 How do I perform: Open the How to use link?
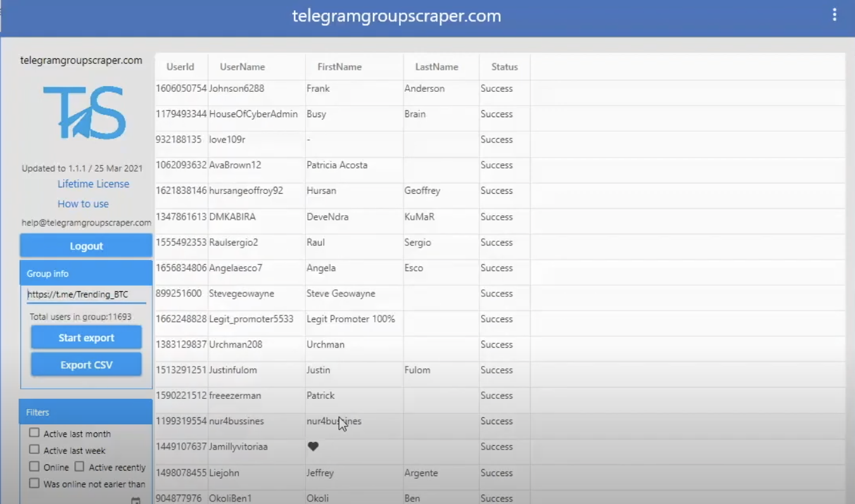point(83,204)
